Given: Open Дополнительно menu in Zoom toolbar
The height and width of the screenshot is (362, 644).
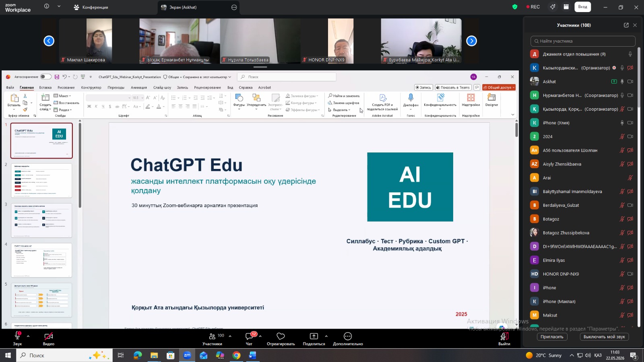Looking at the screenshot, I should [348, 338].
